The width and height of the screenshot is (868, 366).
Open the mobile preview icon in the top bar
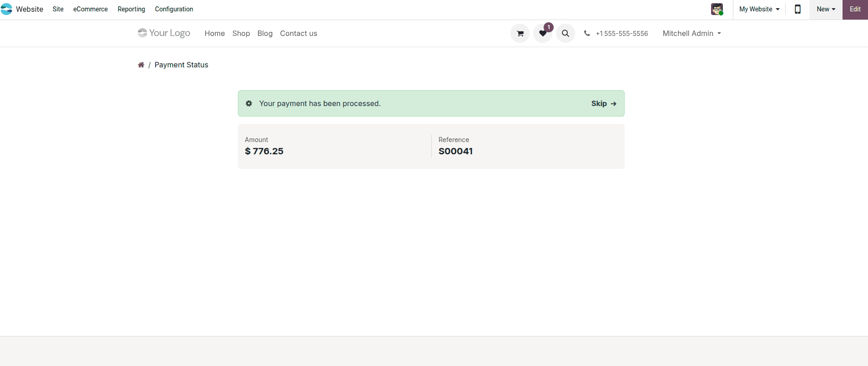797,9
